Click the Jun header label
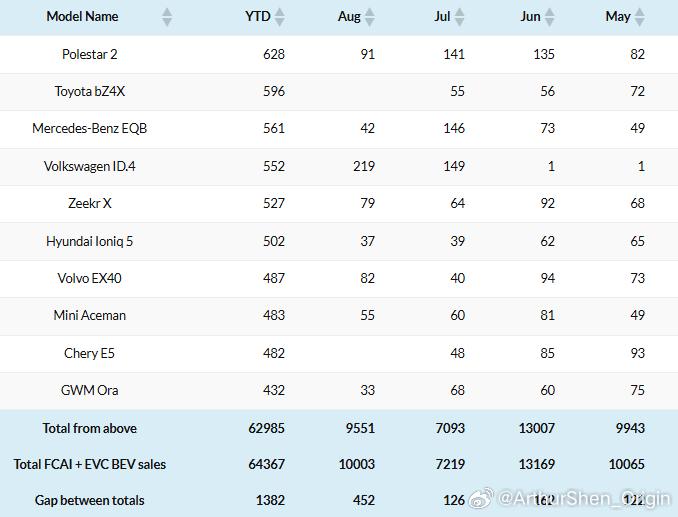The height and width of the screenshot is (517, 678). pyautogui.click(x=530, y=16)
